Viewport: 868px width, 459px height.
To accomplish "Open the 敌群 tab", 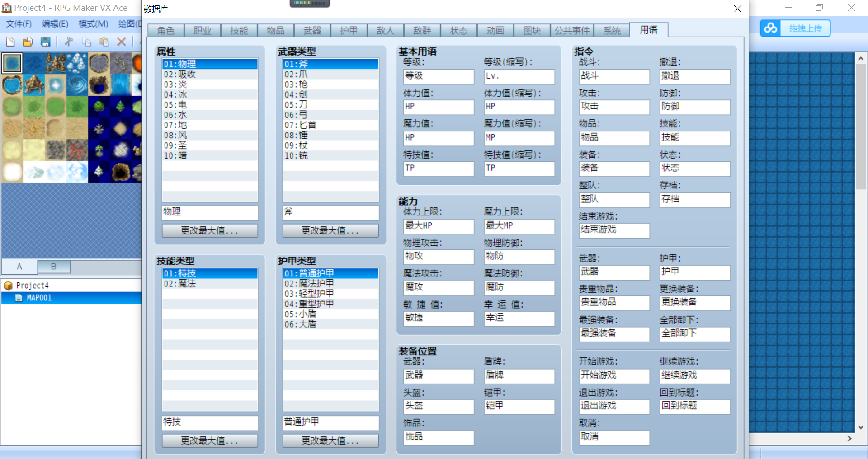I will [x=422, y=30].
